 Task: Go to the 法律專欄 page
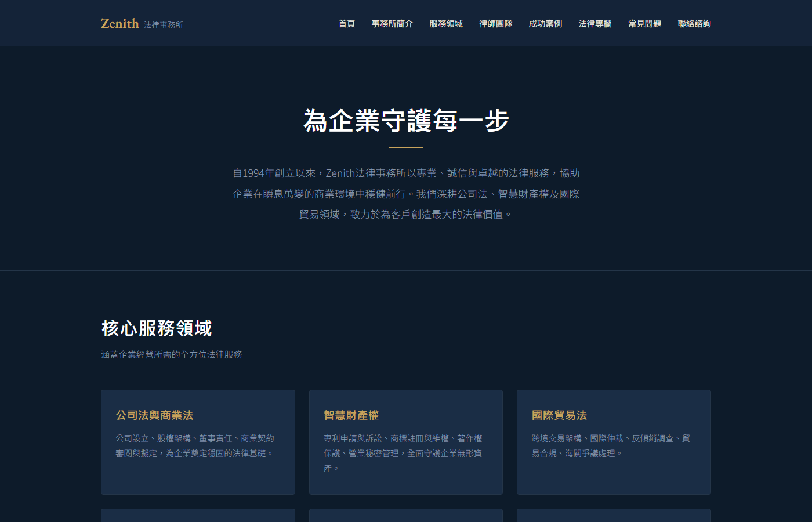coord(595,24)
